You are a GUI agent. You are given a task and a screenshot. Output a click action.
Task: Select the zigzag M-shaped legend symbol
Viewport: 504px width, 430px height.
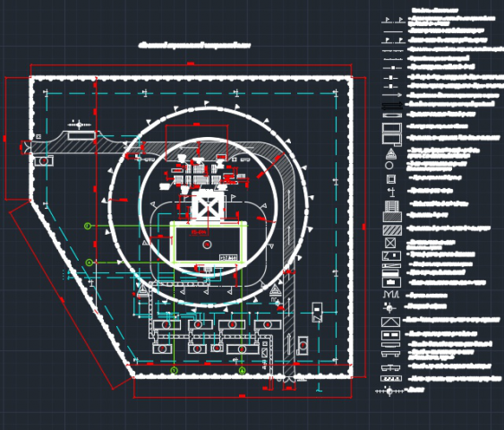pyautogui.click(x=391, y=294)
